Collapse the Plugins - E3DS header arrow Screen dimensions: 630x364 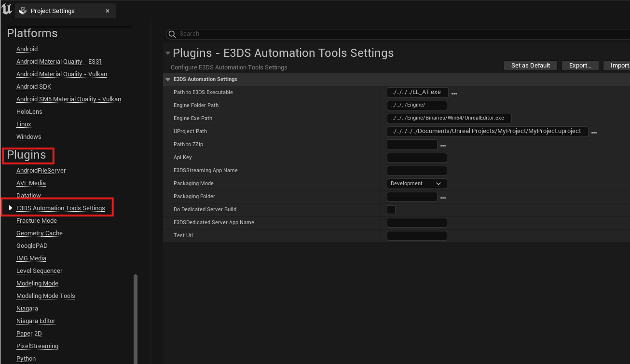click(167, 53)
